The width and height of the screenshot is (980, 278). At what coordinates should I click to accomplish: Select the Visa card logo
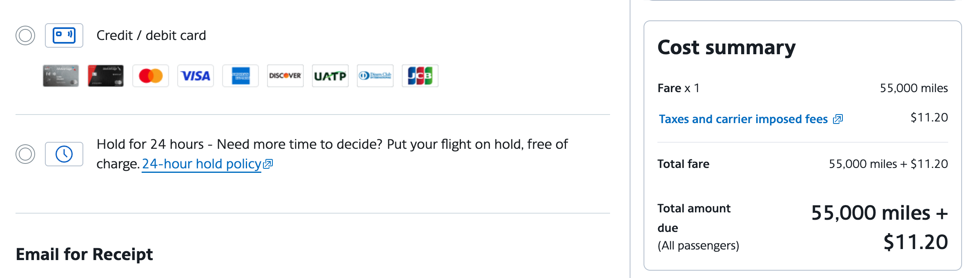click(195, 75)
